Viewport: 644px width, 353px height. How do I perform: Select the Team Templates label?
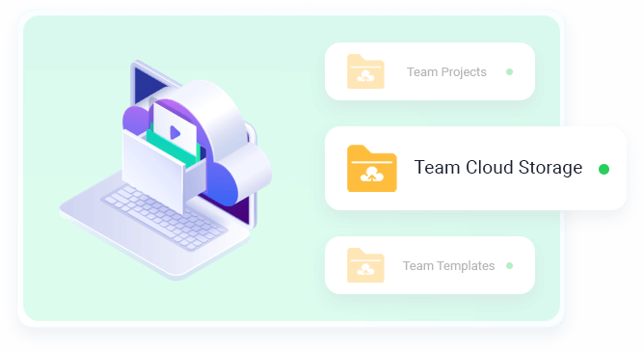coord(448,266)
